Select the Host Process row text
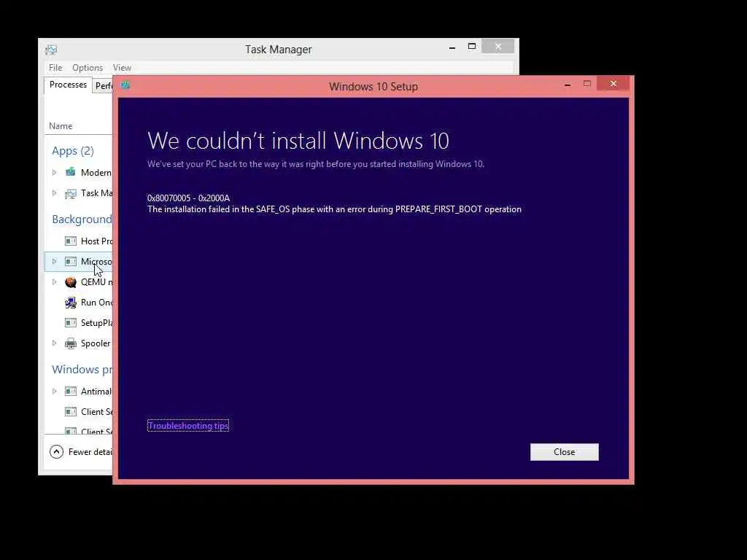747x560 pixels. pos(97,241)
